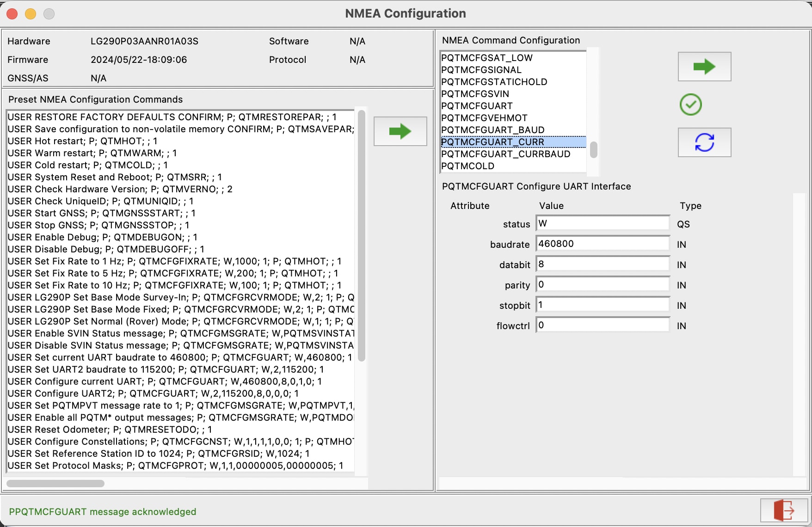812x527 pixels.
Task: Select USER Check UniqueID preset
Action: (x=181, y=201)
